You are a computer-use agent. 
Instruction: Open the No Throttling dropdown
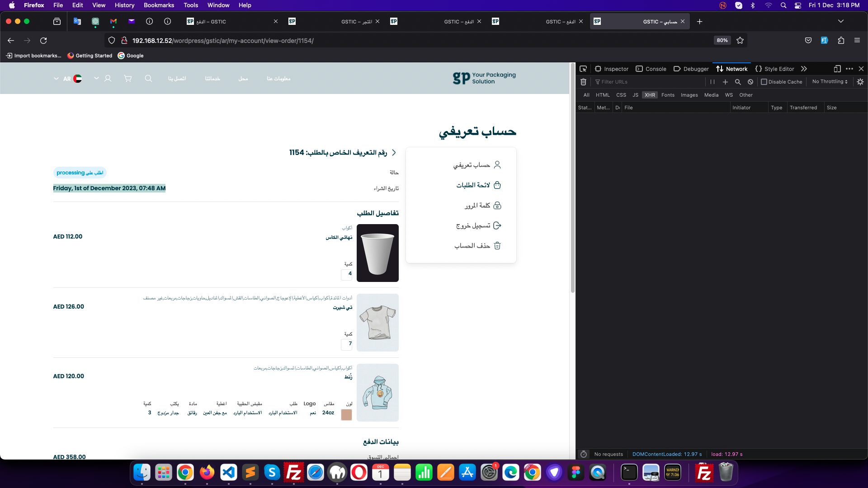coord(830,82)
